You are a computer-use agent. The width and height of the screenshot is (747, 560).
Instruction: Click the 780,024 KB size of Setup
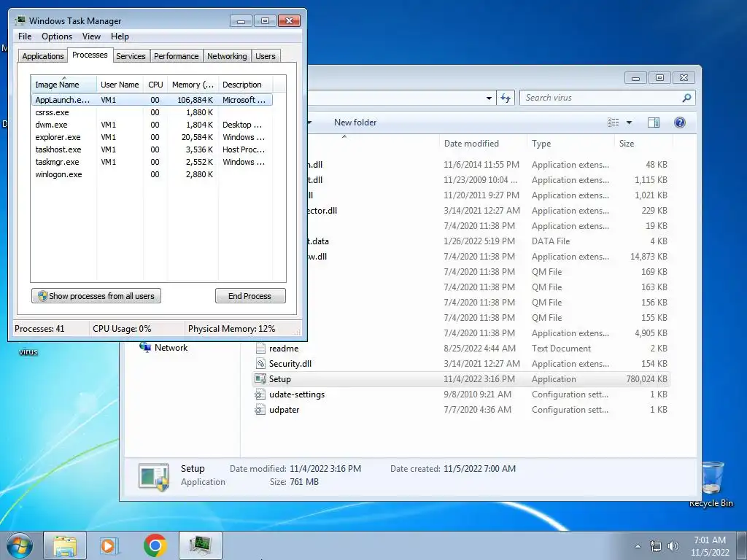pyautogui.click(x=646, y=379)
